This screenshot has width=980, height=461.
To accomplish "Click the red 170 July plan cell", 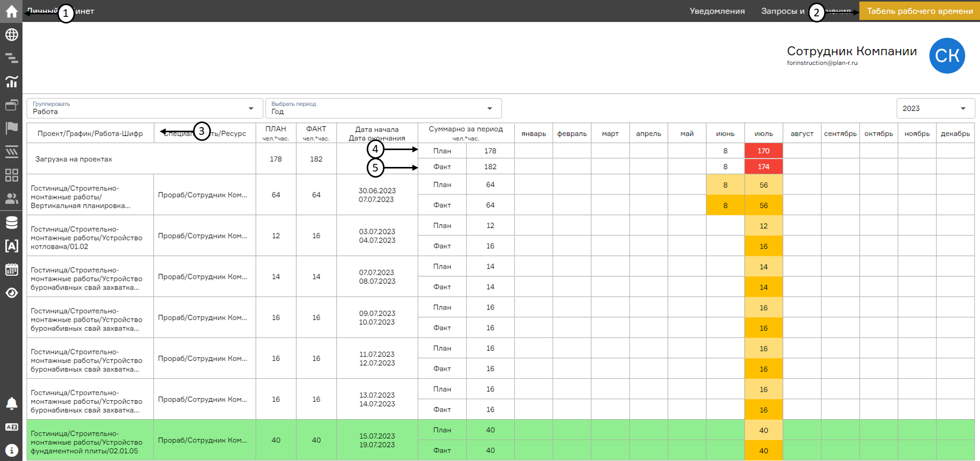I will 763,151.
